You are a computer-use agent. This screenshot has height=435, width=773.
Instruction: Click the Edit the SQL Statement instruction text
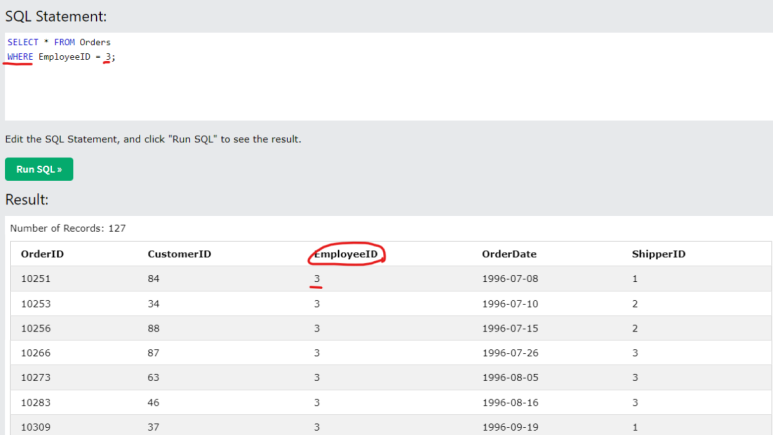(x=153, y=139)
